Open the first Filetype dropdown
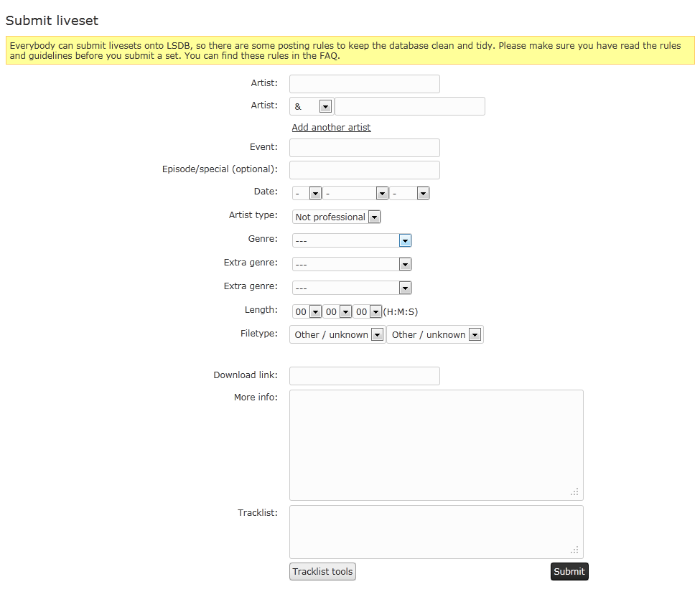Screen dimensions: 700x602 pos(337,334)
